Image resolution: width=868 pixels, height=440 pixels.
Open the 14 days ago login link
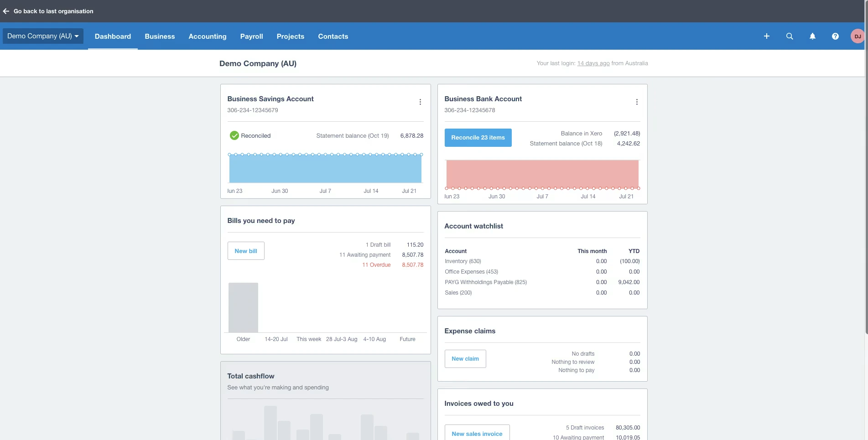[x=593, y=63]
